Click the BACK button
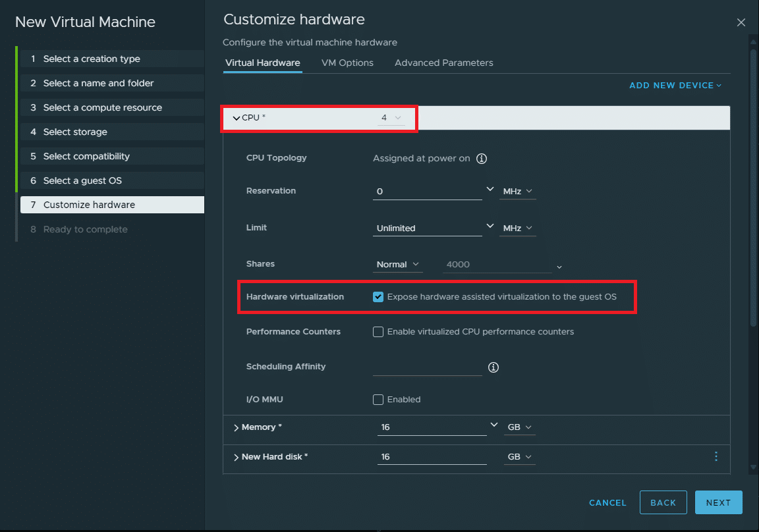Image resolution: width=759 pixels, height=532 pixels. (x=663, y=502)
